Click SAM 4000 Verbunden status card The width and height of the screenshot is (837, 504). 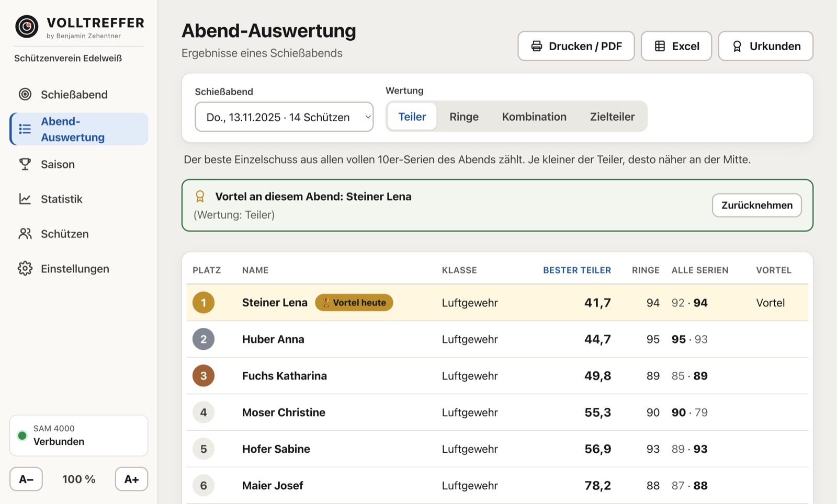[x=79, y=435]
